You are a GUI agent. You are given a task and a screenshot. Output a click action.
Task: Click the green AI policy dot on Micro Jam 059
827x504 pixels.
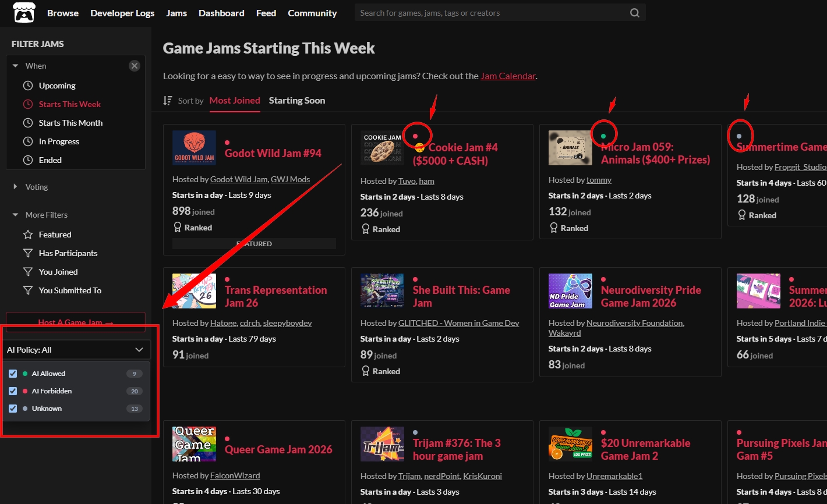tap(603, 136)
